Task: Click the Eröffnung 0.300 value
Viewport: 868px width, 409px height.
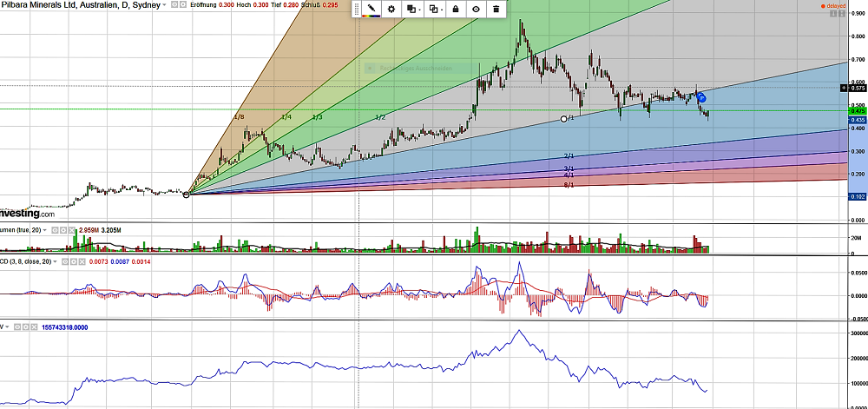Action: (x=227, y=5)
